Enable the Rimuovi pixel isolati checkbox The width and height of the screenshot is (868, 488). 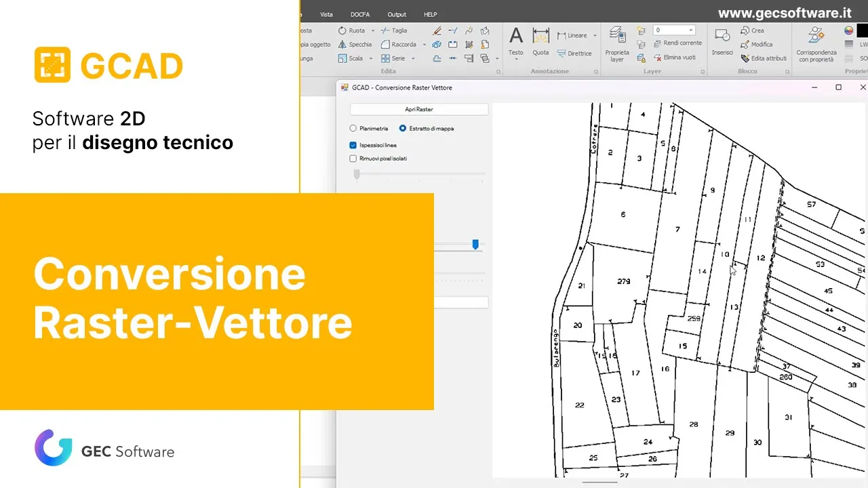pos(353,159)
